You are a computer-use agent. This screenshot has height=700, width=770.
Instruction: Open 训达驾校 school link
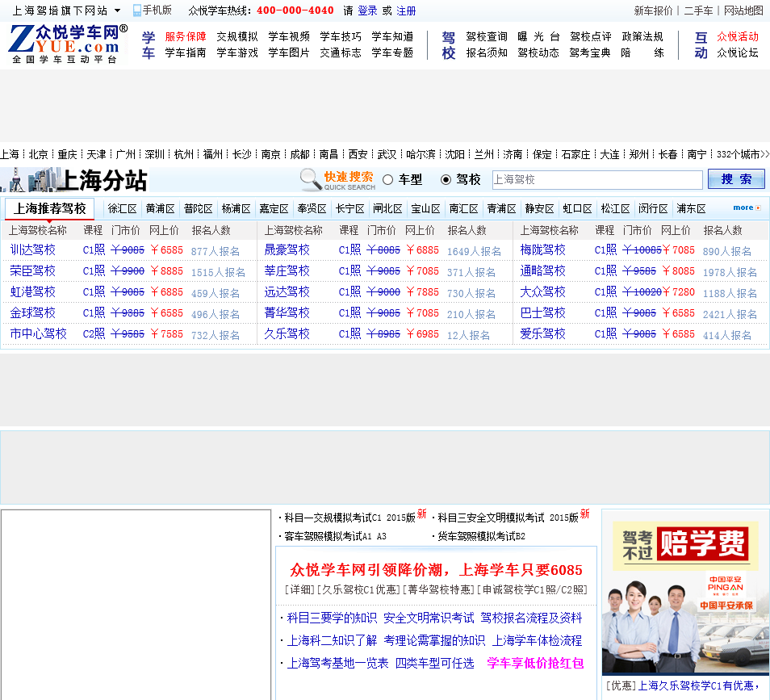33,250
